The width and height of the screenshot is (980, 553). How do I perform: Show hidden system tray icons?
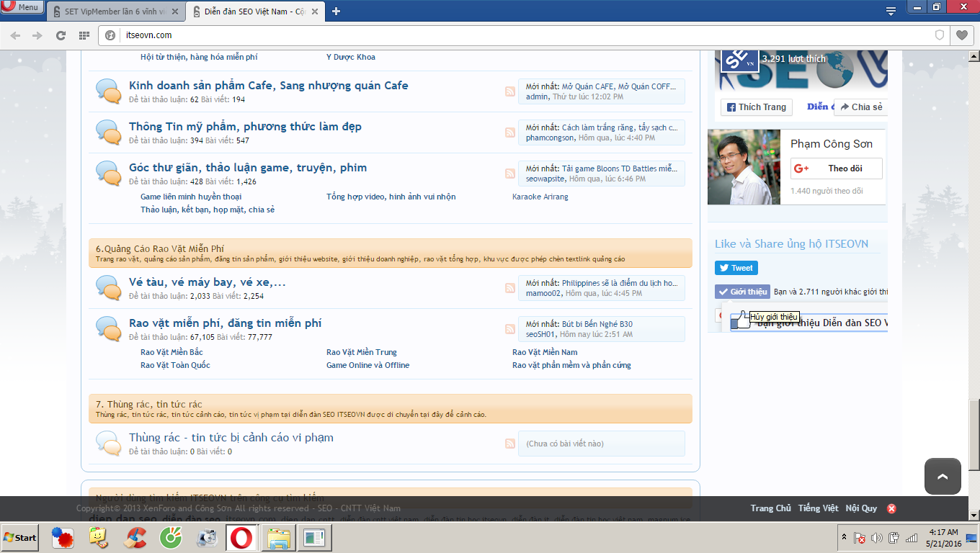click(844, 537)
